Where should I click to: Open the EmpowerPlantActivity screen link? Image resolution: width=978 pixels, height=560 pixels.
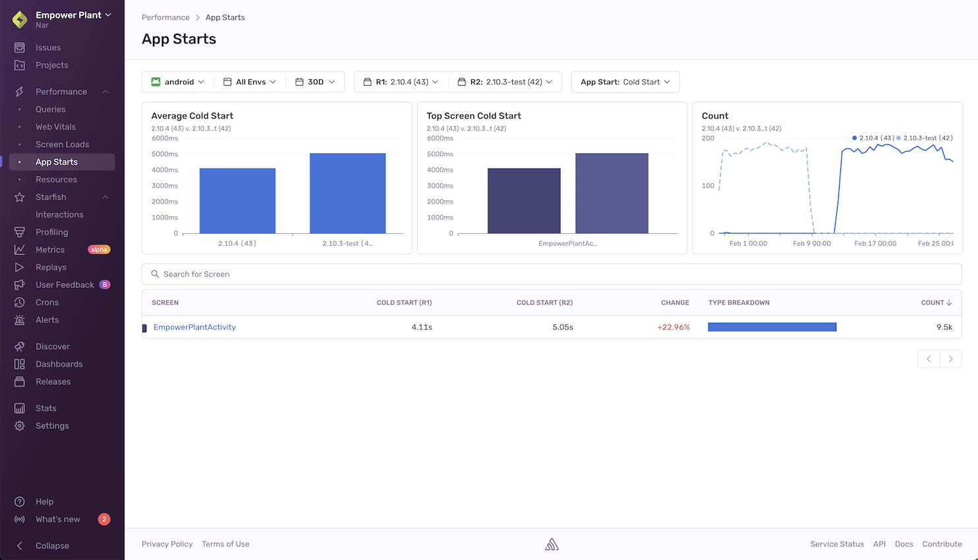194,327
